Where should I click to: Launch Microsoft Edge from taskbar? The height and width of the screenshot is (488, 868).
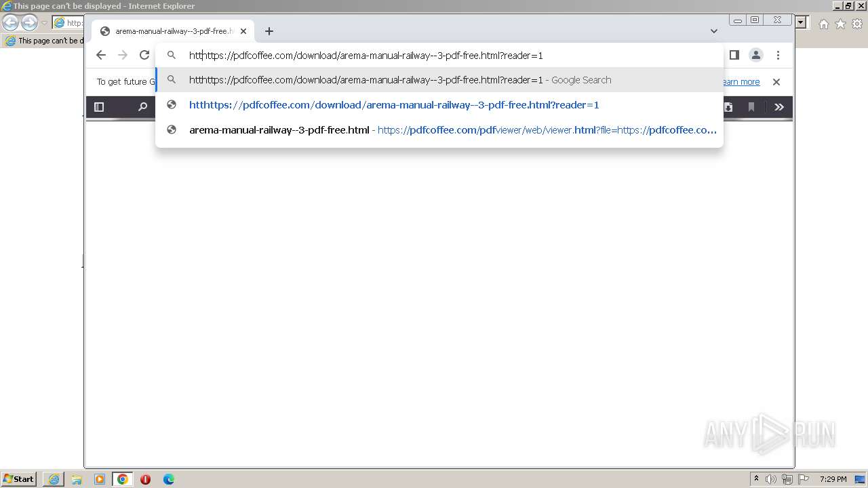(169, 479)
